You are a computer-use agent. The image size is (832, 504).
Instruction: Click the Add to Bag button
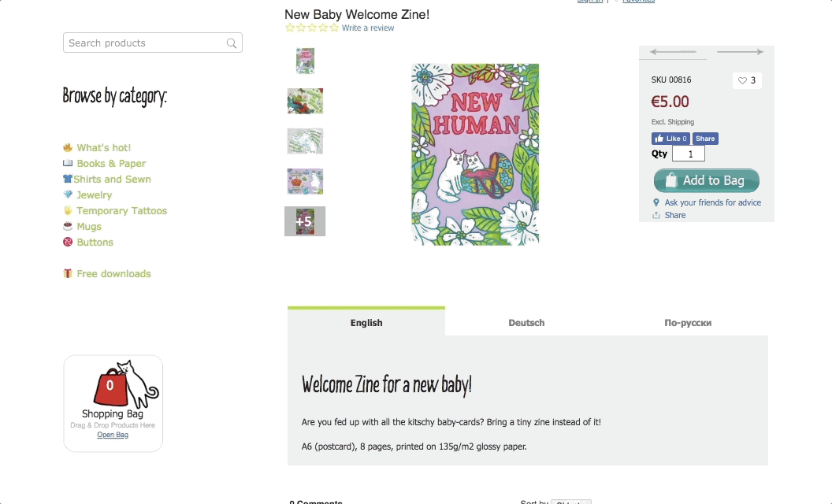point(706,180)
